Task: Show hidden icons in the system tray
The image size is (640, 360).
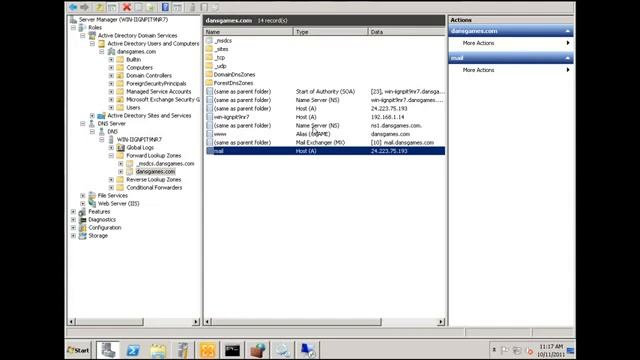Action: (x=493, y=350)
